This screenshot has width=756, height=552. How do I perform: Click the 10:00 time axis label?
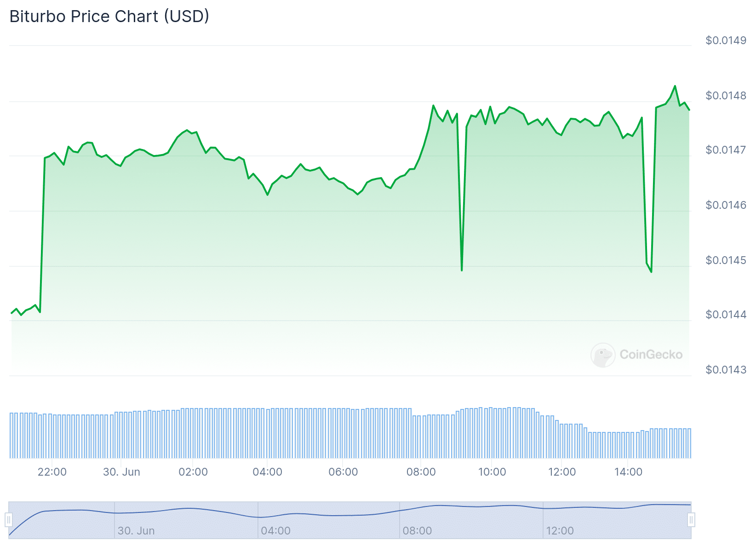492,472
